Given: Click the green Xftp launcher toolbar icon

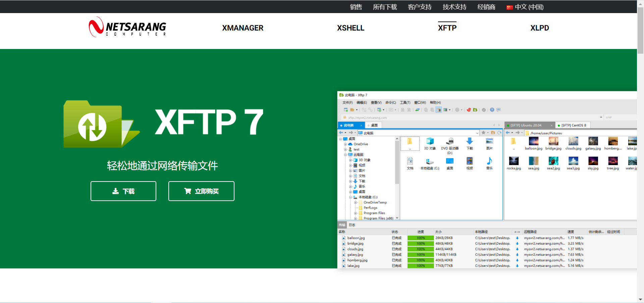Looking at the screenshot, I should click(x=475, y=110).
